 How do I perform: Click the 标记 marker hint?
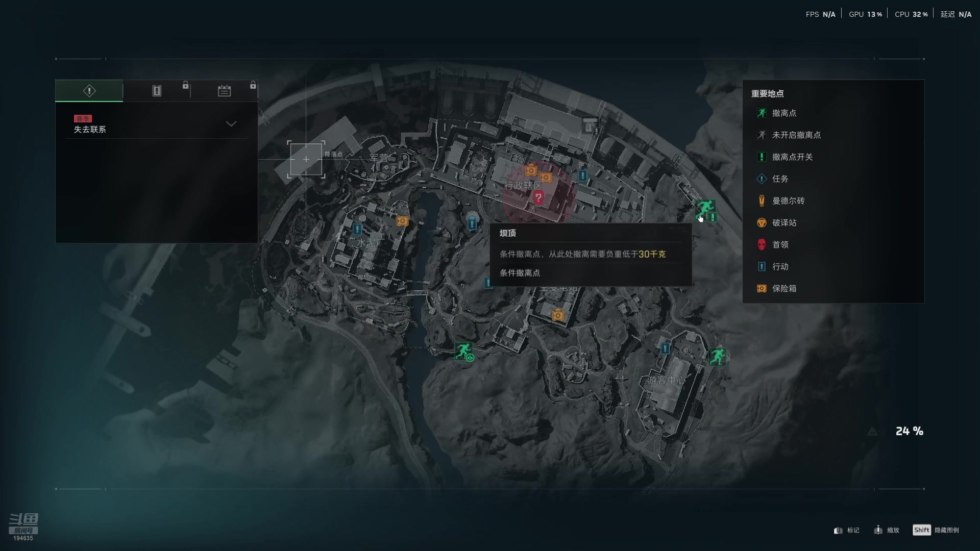point(846,531)
